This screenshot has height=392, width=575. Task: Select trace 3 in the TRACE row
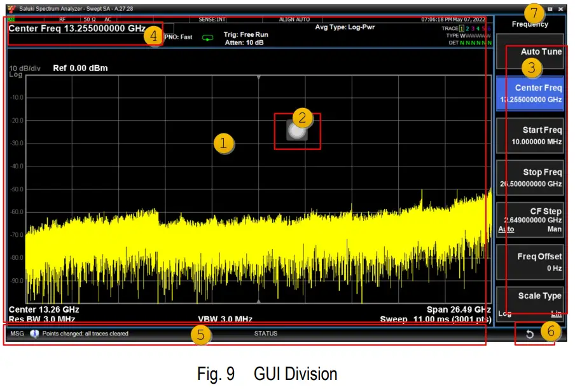click(473, 28)
